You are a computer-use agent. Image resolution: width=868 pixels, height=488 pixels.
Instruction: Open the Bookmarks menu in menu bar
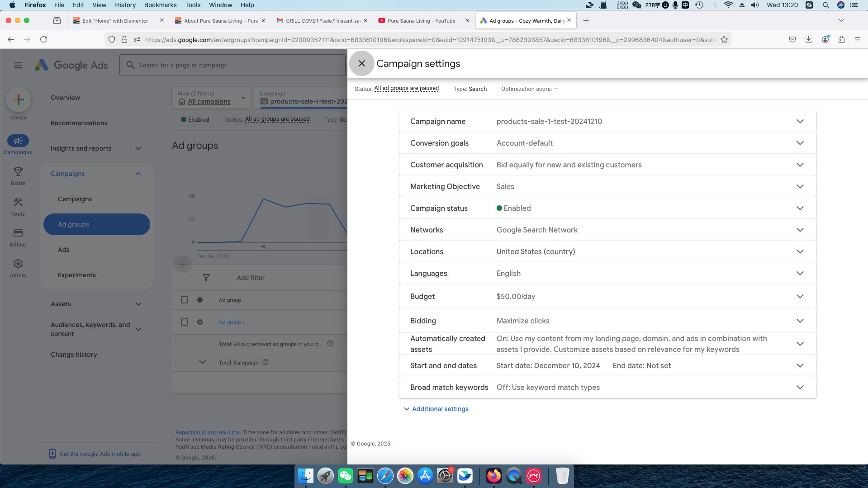pos(160,5)
